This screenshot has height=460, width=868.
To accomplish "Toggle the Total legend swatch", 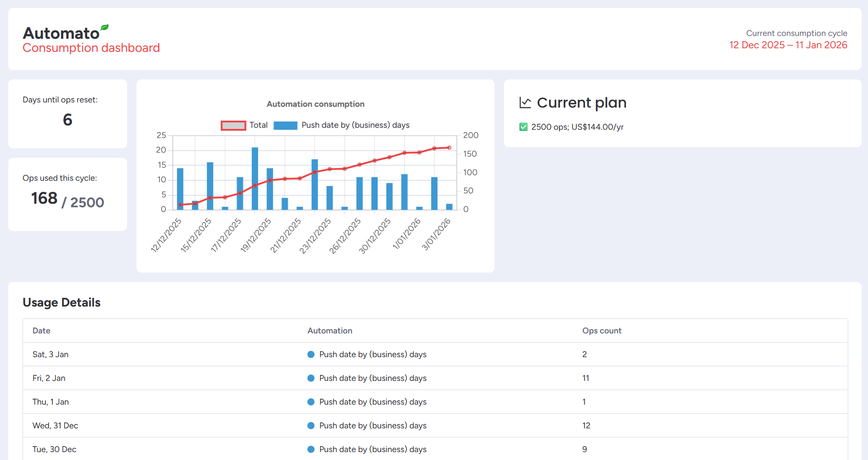I will [x=233, y=125].
